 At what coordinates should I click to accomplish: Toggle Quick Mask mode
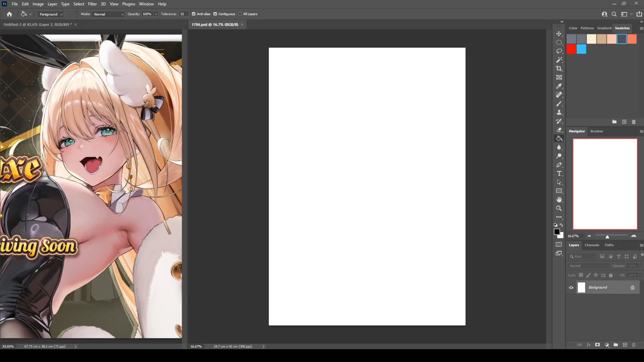[559, 244]
